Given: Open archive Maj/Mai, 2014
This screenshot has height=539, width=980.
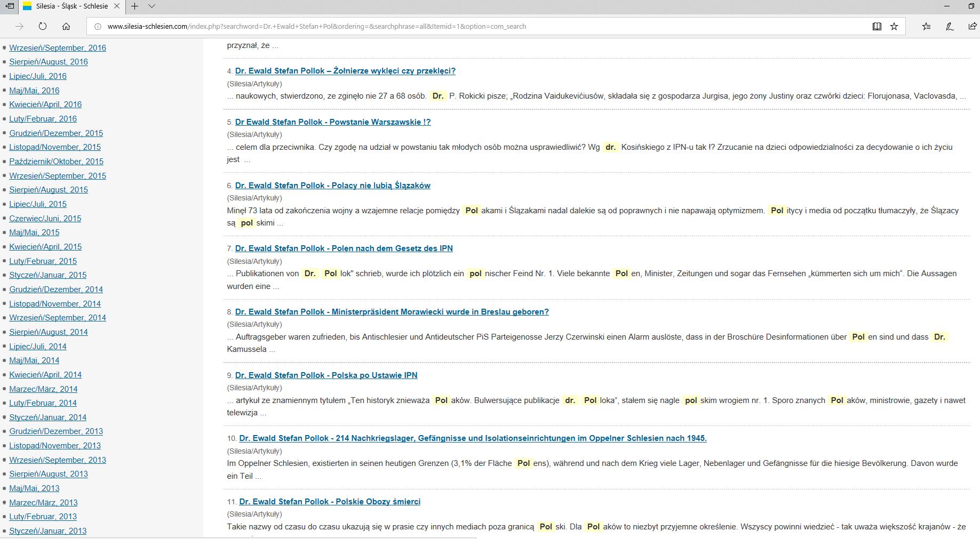Looking at the screenshot, I should (34, 360).
